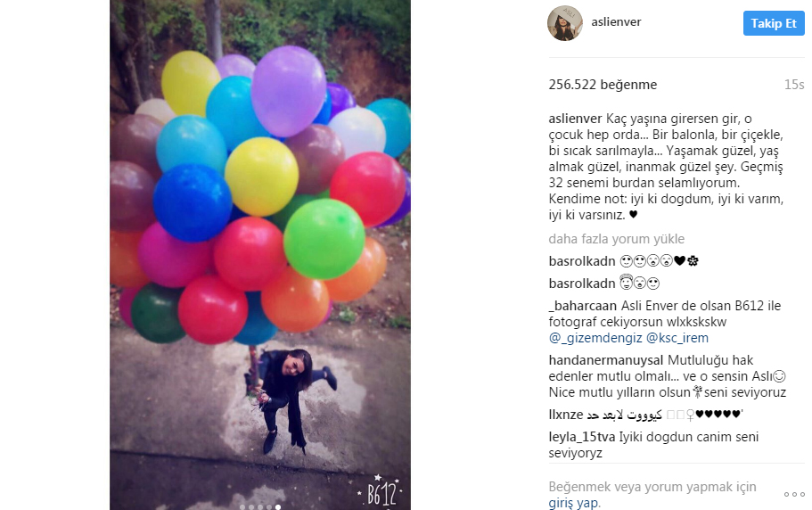Open commenter leyla_15tva profile
812x510 pixels.
(582, 437)
